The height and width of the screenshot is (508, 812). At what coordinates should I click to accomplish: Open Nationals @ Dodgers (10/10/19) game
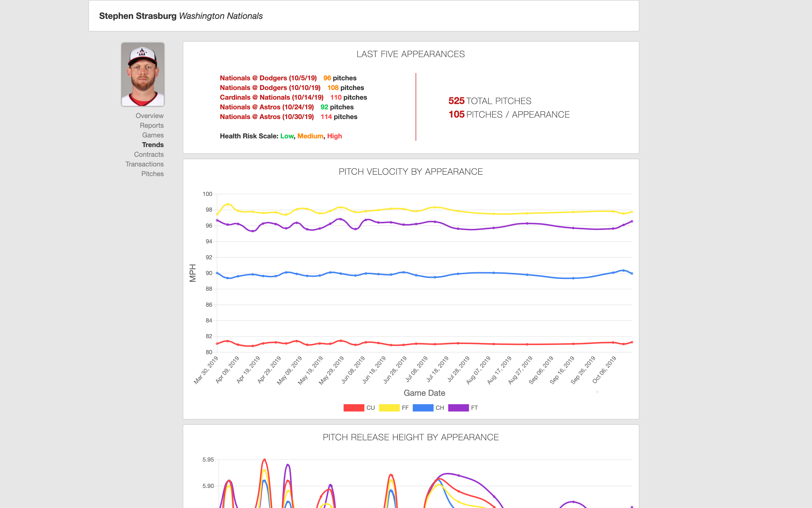[270, 88]
